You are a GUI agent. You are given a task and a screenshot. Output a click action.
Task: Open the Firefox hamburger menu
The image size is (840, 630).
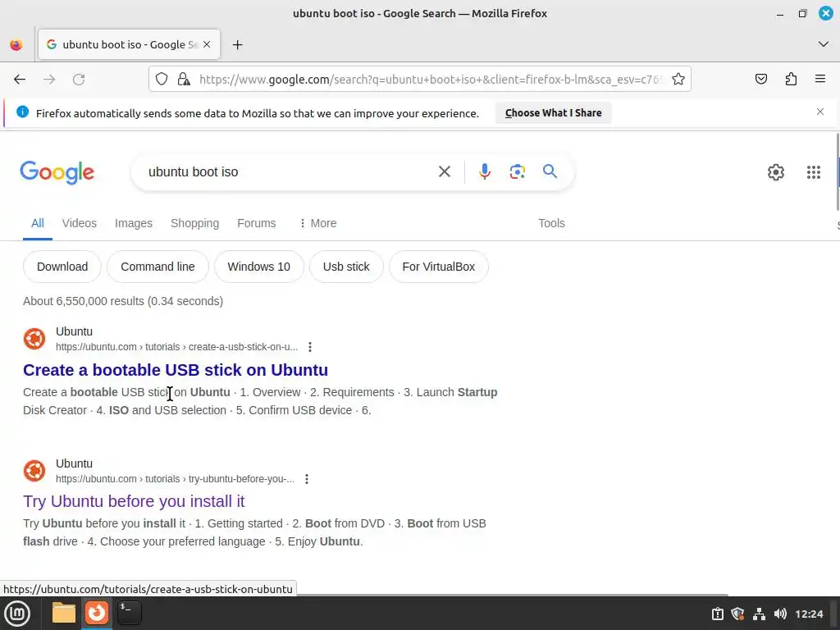819,80
